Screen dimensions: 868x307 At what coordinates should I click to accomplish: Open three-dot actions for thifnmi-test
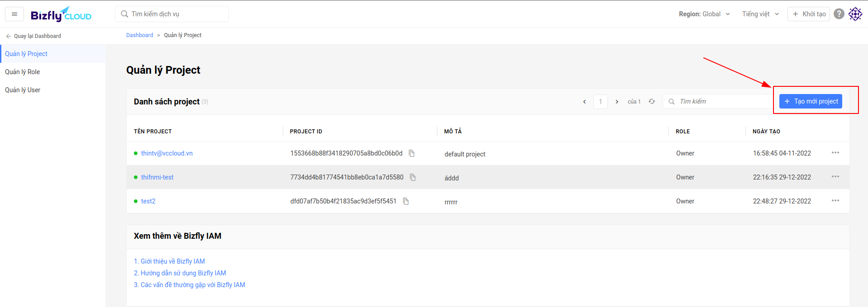835,177
